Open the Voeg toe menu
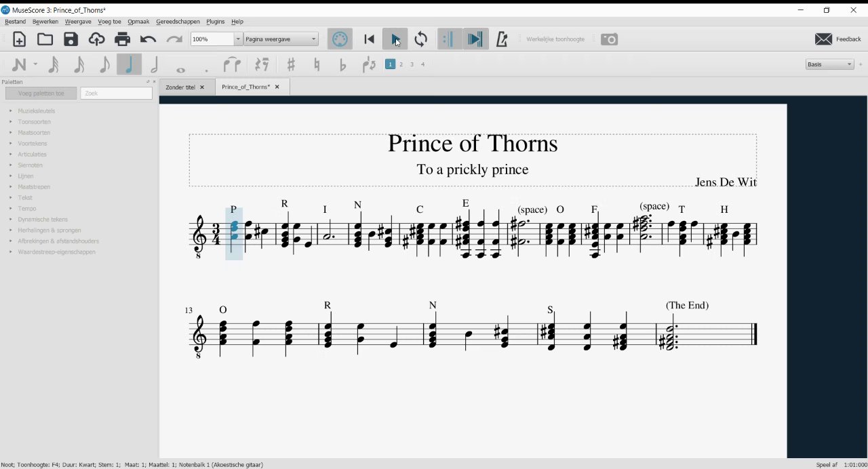This screenshot has width=868, height=469. click(x=110, y=22)
